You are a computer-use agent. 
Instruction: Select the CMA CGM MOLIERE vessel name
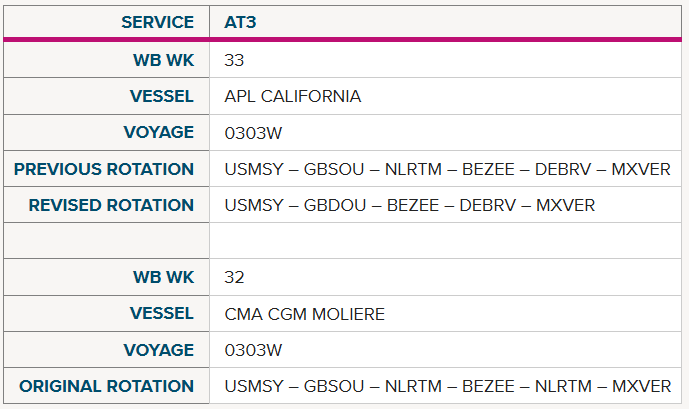[x=305, y=314]
